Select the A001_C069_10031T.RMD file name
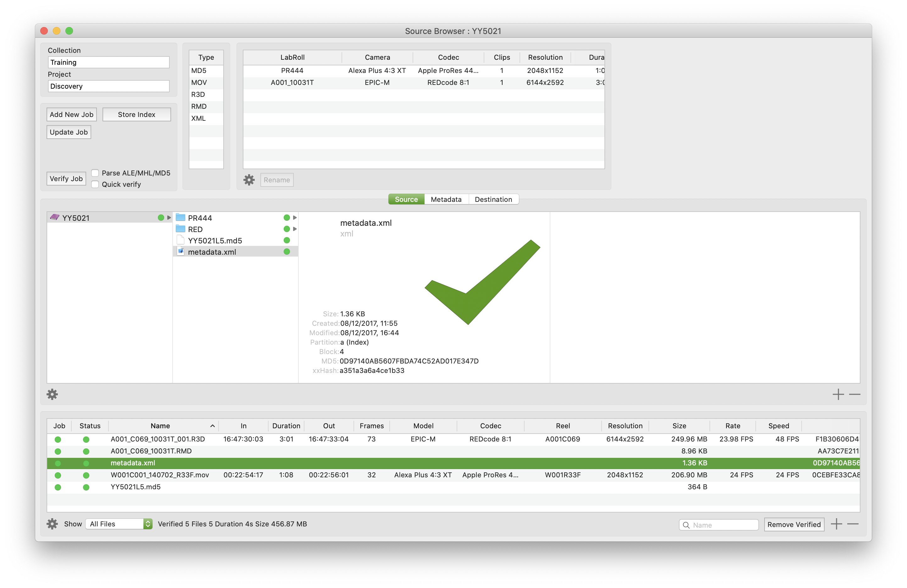Screen dimensions: 907x588 click(151, 451)
